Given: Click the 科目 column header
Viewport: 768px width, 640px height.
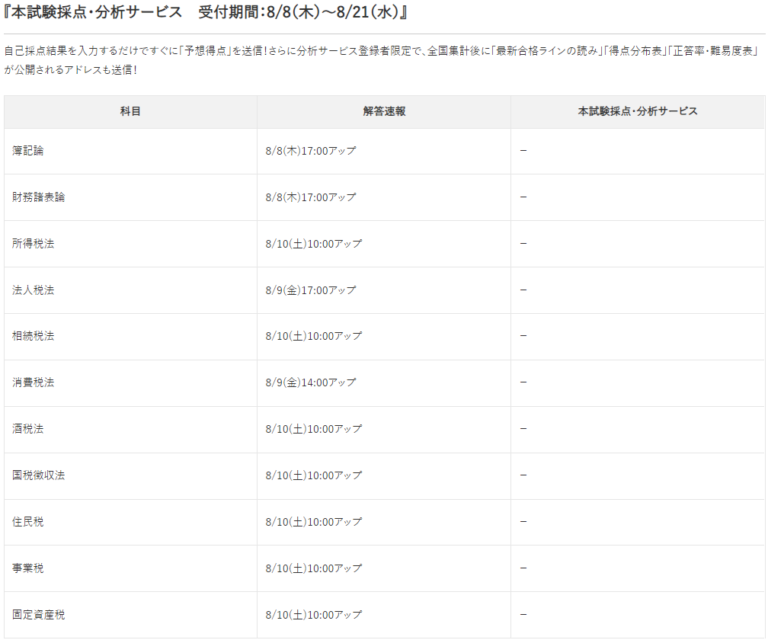Looking at the screenshot, I should tap(130, 112).
